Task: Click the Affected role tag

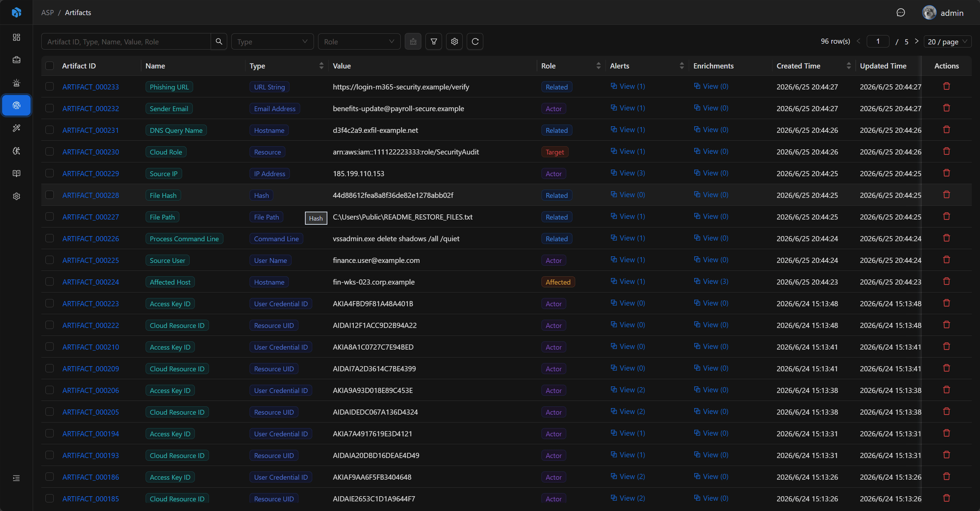Action: click(558, 282)
